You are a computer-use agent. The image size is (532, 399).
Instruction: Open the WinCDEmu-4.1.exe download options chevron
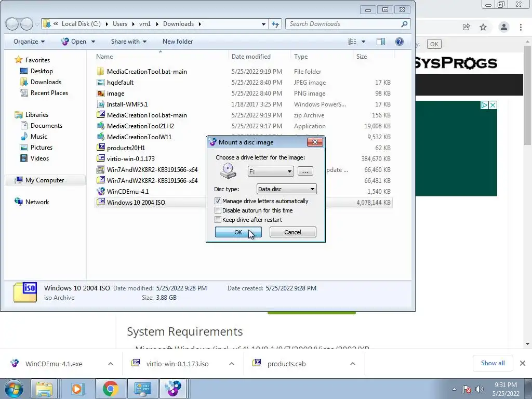[x=110, y=364]
